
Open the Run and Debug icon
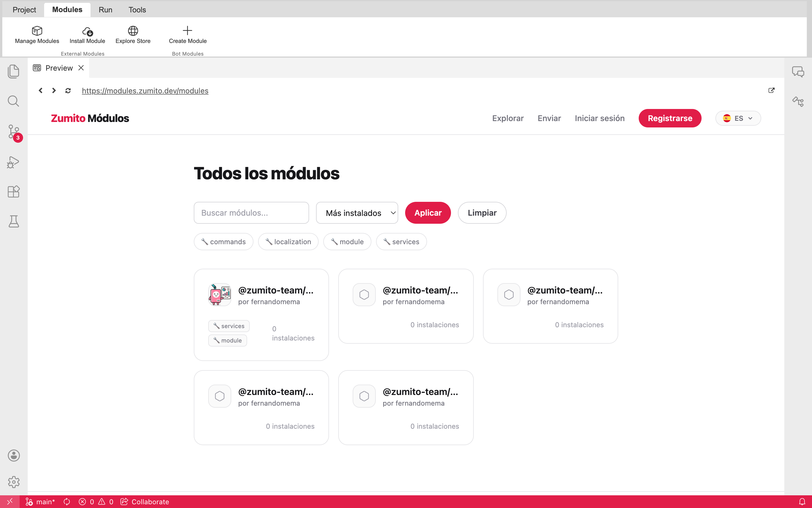pos(14,162)
